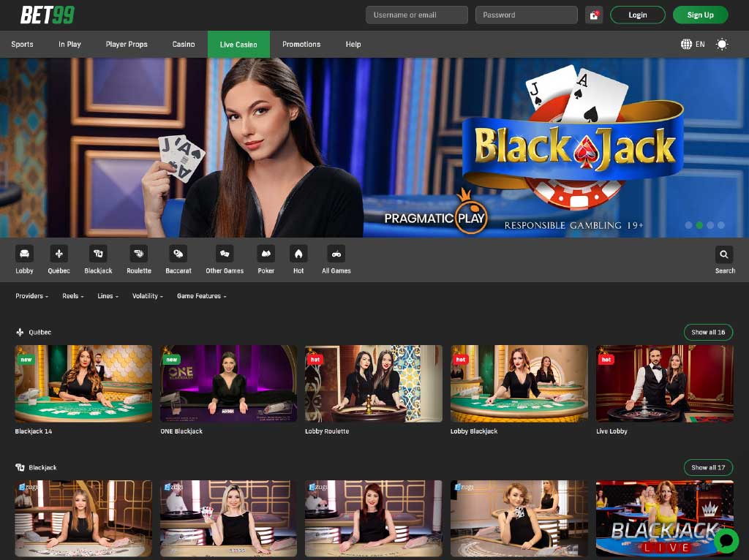749x560 pixels.
Task: Click the 'Blackjack 14' title text
Action: click(x=34, y=431)
